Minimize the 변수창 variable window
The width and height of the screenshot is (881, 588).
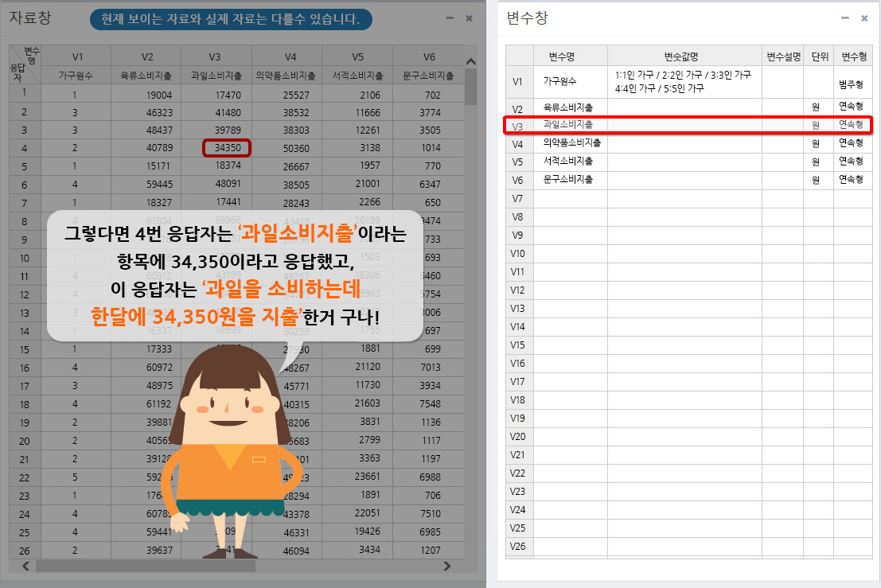click(x=844, y=18)
